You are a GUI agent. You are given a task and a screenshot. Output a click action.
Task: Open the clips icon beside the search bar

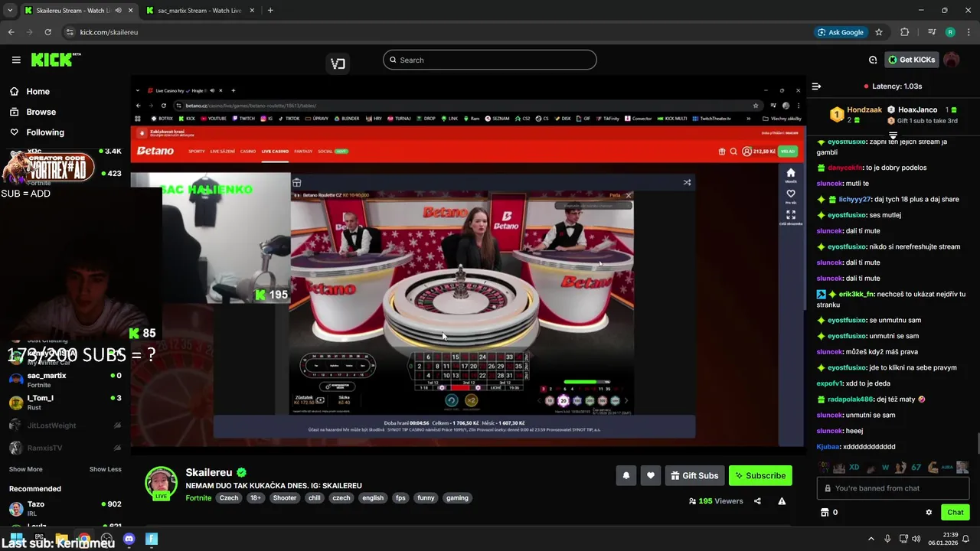coord(338,64)
